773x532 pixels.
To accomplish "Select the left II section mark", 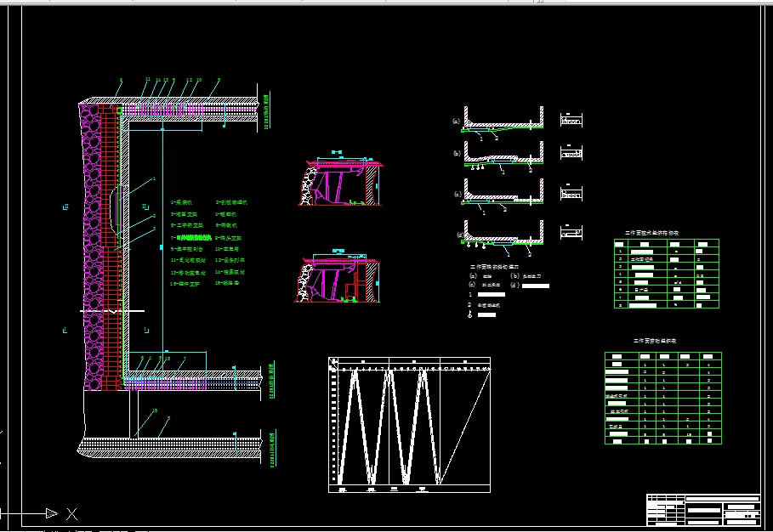I will (x=65, y=207).
